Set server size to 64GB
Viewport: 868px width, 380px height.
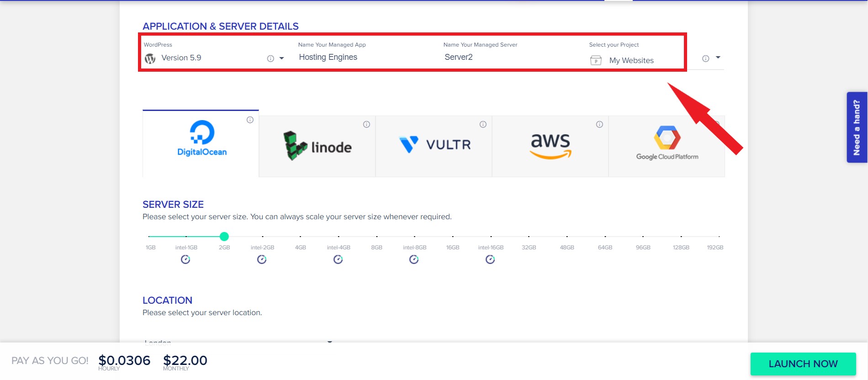pyautogui.click(x=605, y=247)
